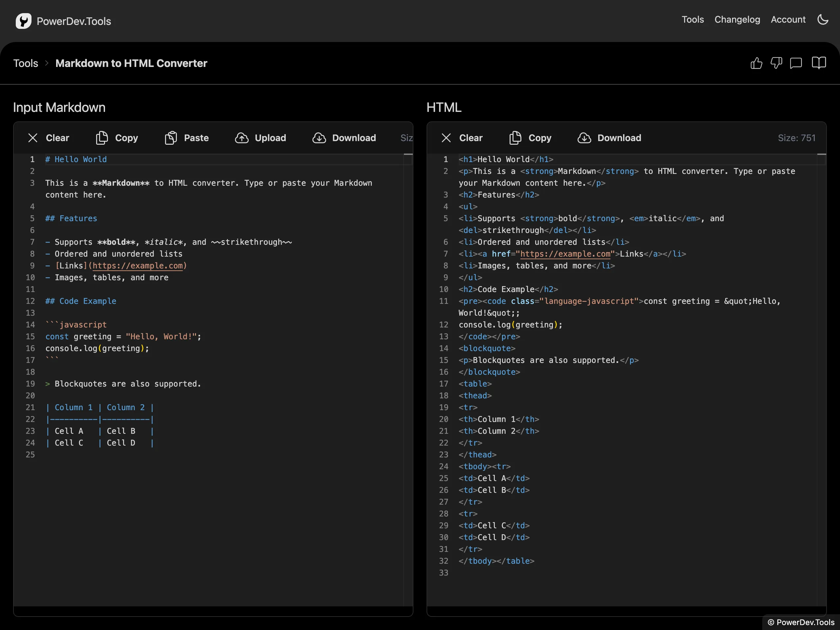Viewport: 840px width, 630px height.
Task: Click the thumbs down feedback icon
Action: [x=776, y=63]
